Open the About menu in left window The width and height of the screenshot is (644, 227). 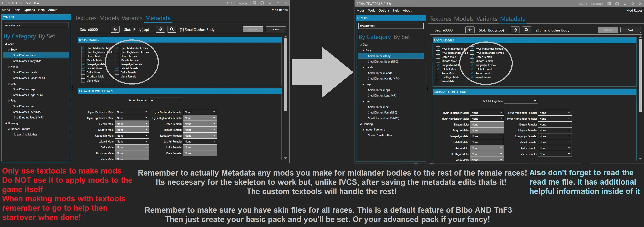pyautogui.click(x=52, y=10)
